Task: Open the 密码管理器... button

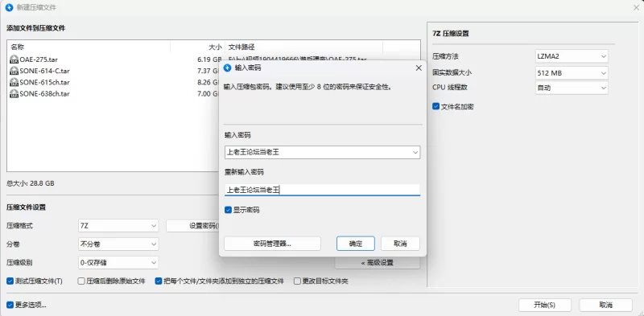Action: click(272, 244)
